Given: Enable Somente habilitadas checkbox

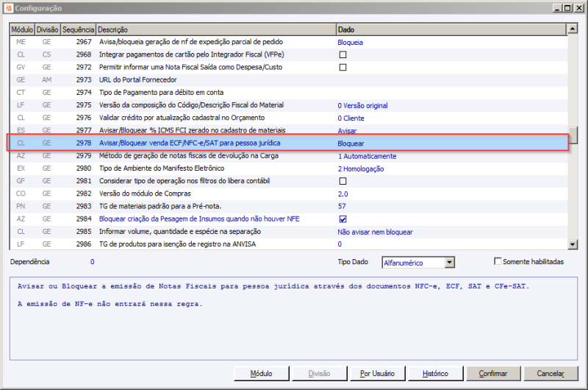Looking at the screenshot, I should click(498, 261).
